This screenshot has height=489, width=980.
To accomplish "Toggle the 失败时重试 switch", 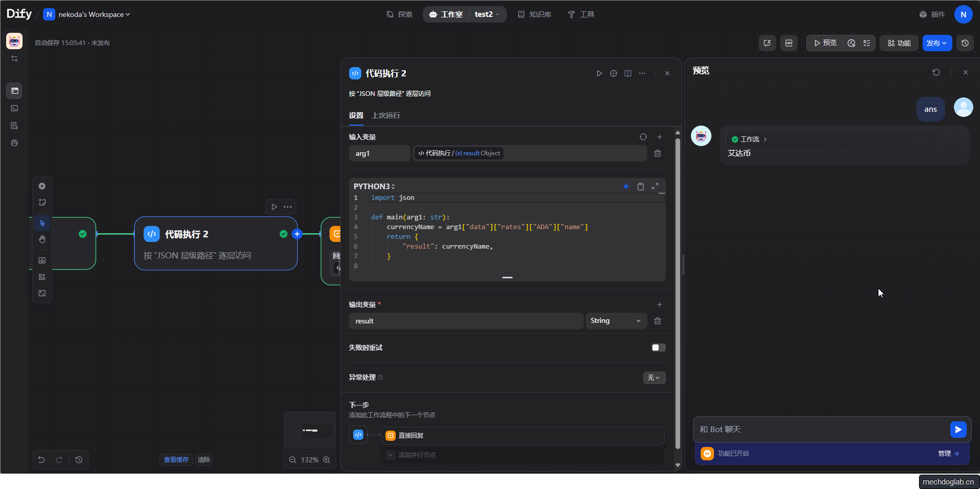I will 658,348.
